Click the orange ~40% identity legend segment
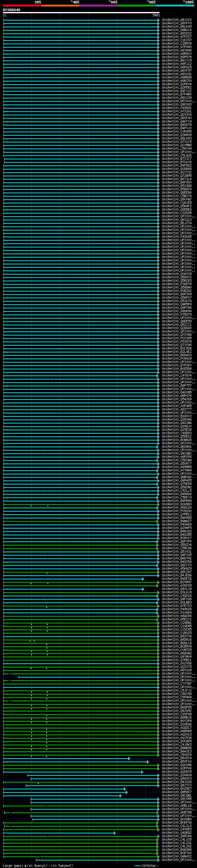The width and height of the screenshot is (197, 868). [x=60, y=6]
